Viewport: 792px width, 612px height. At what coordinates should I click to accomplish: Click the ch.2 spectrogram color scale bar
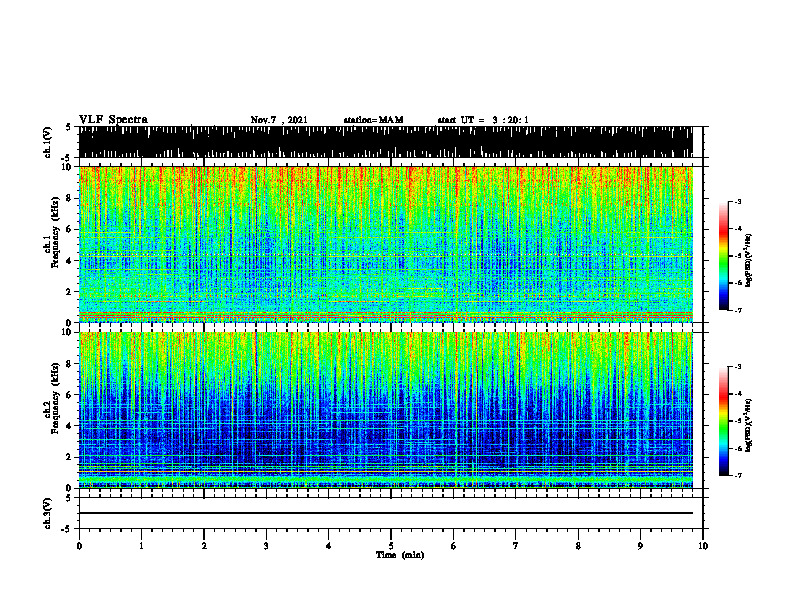point(724,421)
